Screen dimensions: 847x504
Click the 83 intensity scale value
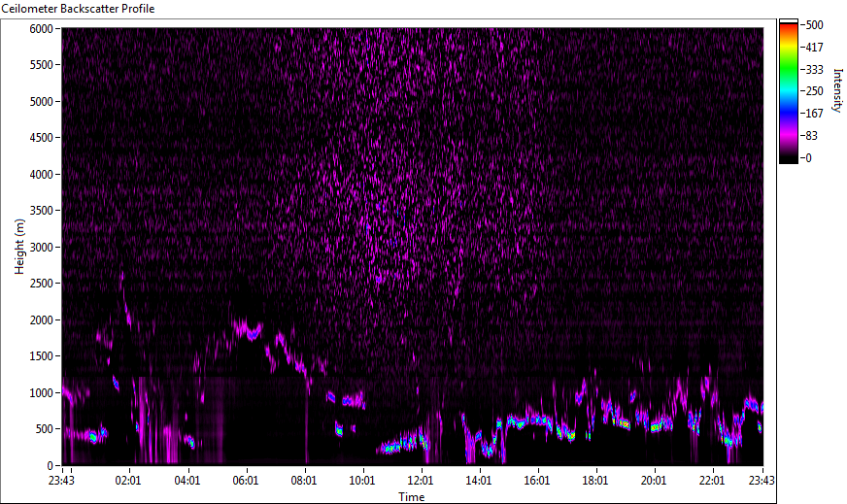pyautogui.click(x=811, y=136)
